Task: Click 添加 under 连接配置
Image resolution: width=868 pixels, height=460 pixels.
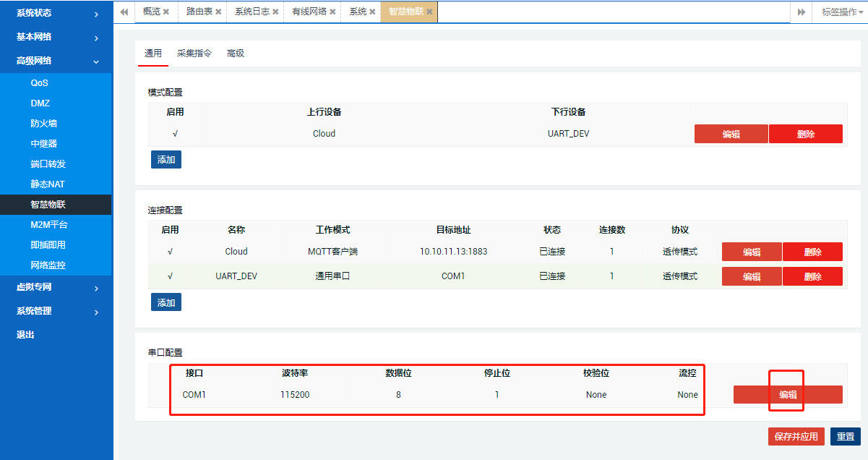Action: [166, 302]
